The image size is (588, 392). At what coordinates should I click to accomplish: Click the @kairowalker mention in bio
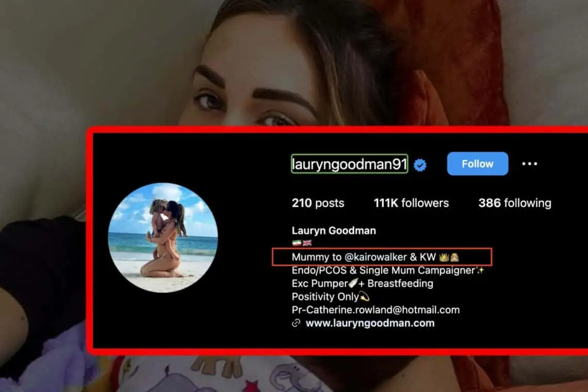tap(375, 257)
